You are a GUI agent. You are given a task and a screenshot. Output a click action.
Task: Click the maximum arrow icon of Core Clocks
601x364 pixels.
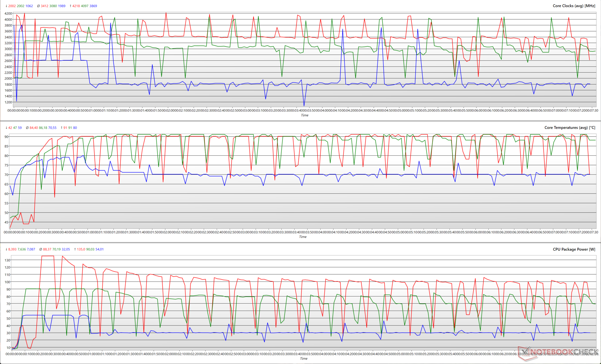tap(70, 6)
